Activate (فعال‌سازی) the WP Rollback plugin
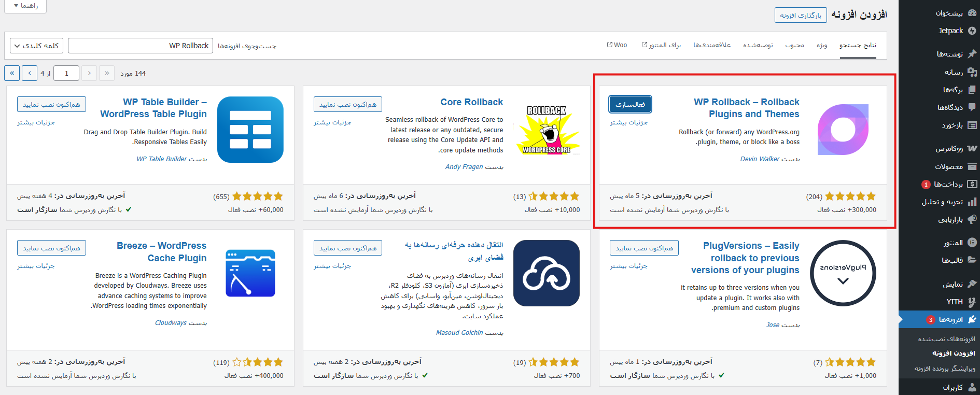The width and height of the screenshot is (980, 395). point(630,104)
